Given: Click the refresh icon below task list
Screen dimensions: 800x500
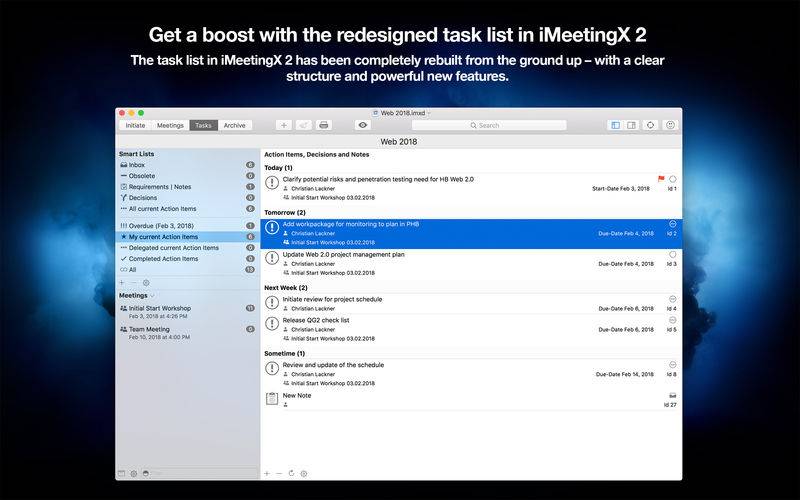Looking at the screenshot, I should (291, 473).
